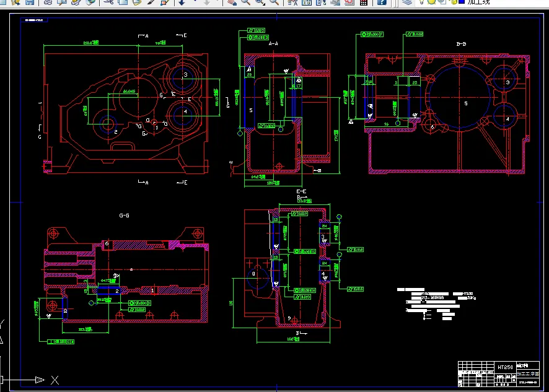549x392 pixels.
Task: Open the Tool Palettes icon
Action: coord(321,2)
